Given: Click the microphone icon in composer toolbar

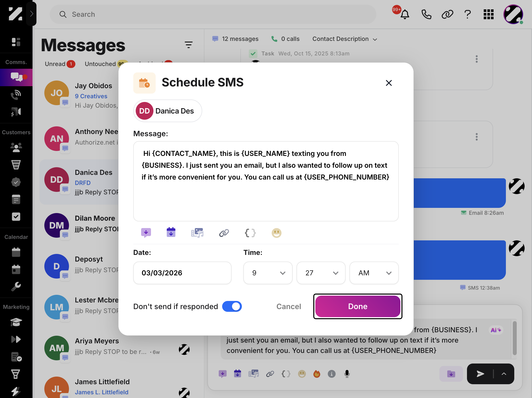Looking at the screenshot, I should pos(347,374).
